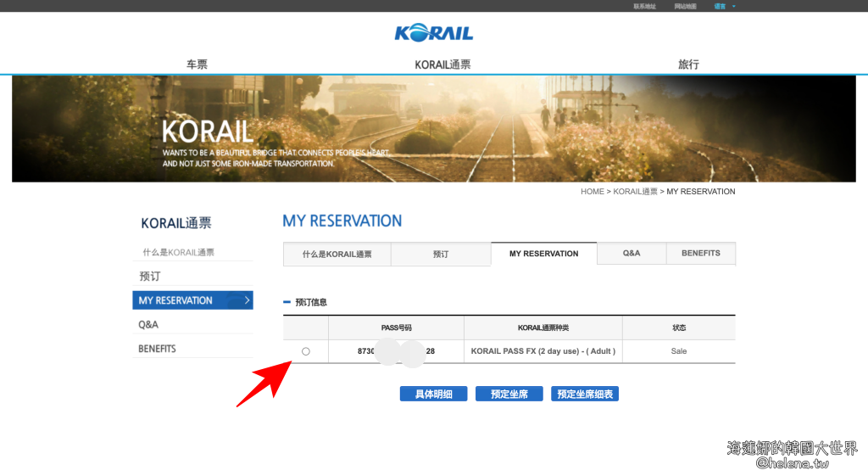This screenshot has width=868, height=476.
Task: Switch to the 预订 tab
Action: click(441, 254)
